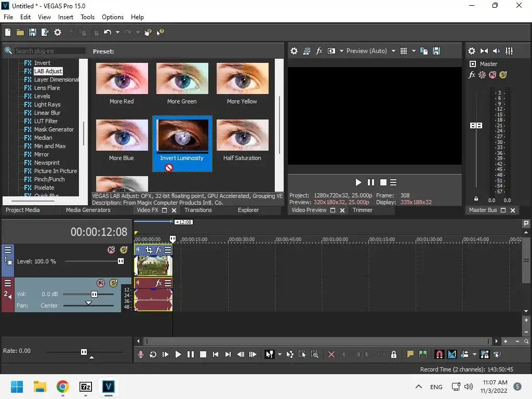The width and height of the screenshot is (532, 399).
Task: Open Master Bus audio properties gear
Action: [472, 51]
